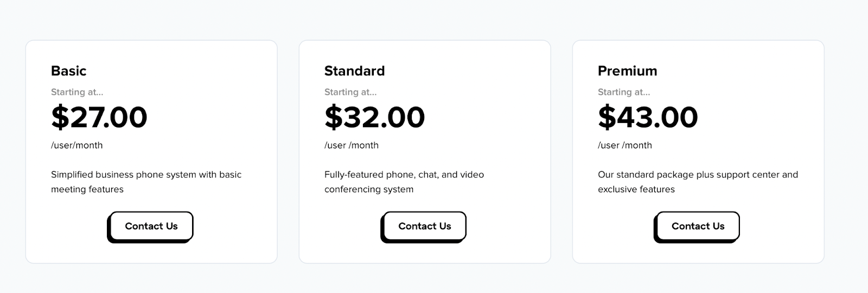The width and height of the screenshot is (868, 293).
Task: Select the Basic plan heading
Action: point(68,71)
